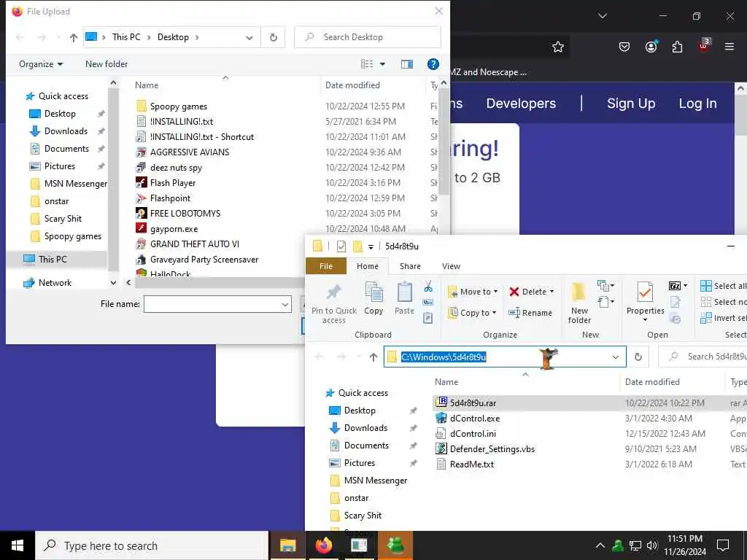The width and height of the screenshot is (747, 560).
Task: Open the Firefox extensions puzzle icon
Action: point(677,47)
